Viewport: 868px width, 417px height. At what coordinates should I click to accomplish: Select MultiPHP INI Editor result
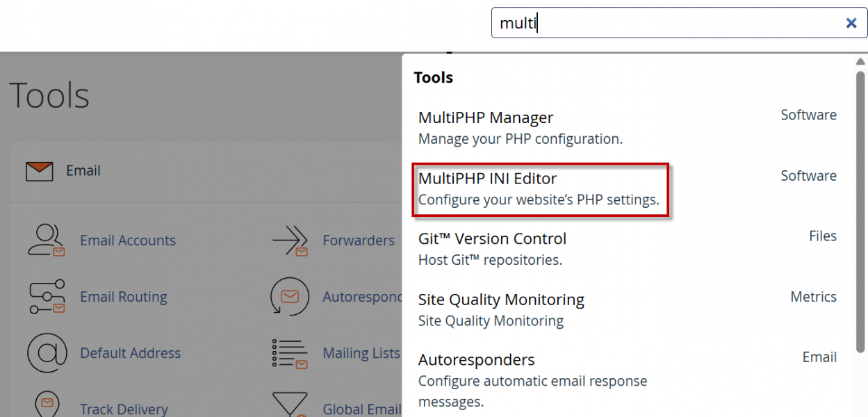click(x=487, y=179)
